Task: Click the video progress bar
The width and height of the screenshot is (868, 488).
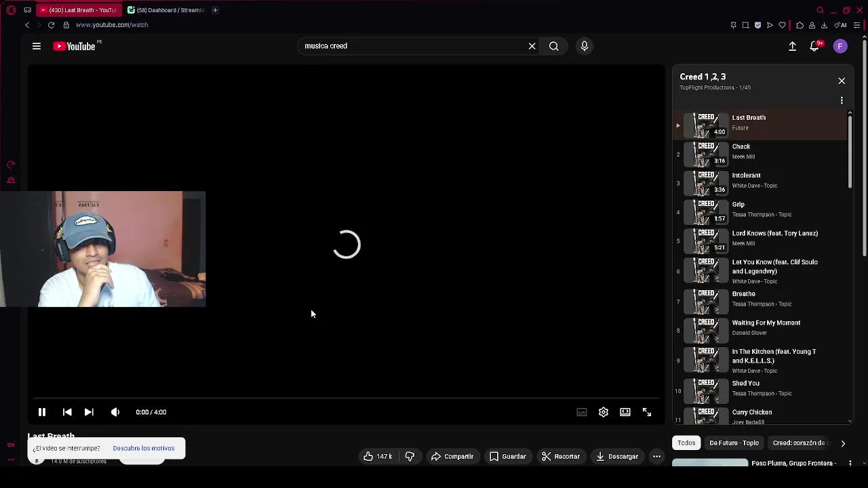Action: (346, 399)
